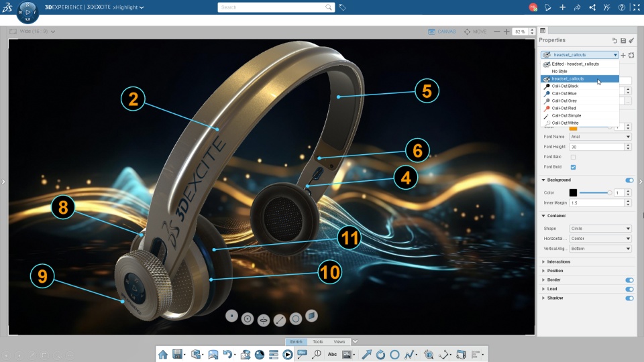The width and height of the screenshot is (644, 362).
Task: Open the Vertical alignment Bottom dropdown
Action: 600,249
